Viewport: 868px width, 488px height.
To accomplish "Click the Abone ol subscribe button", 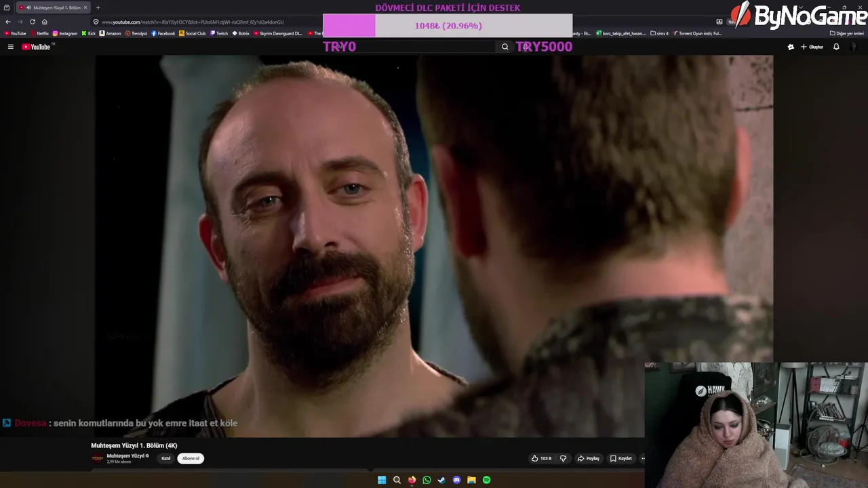I will pyautogui.click(x=191, y=458).
